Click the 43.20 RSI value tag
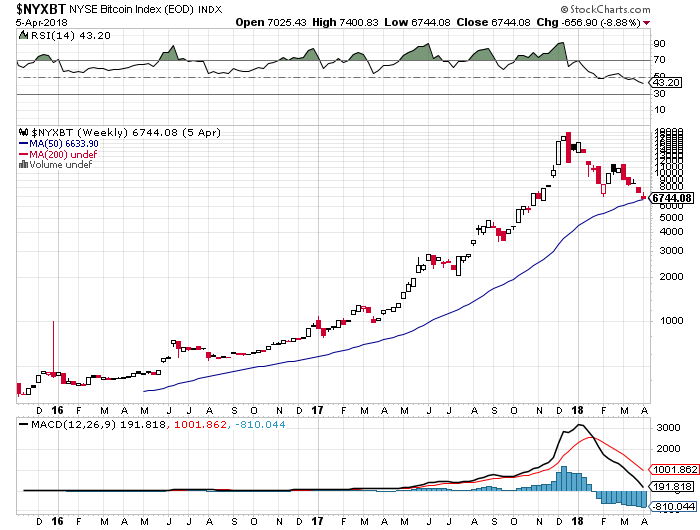The height and width of the screenshot is (530, 700). (666, 83)
